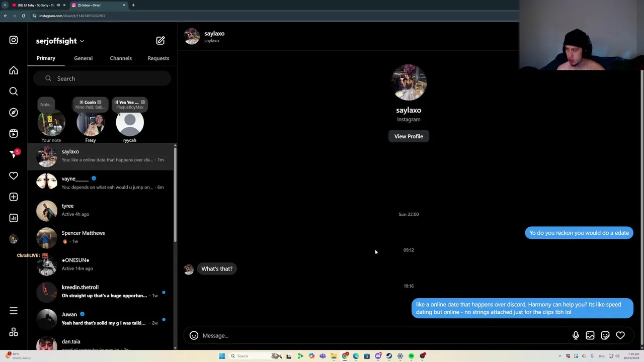Screen dimensions: 644x362
Task: View ryycah's note thumbnail
Action: coord(130,123)
